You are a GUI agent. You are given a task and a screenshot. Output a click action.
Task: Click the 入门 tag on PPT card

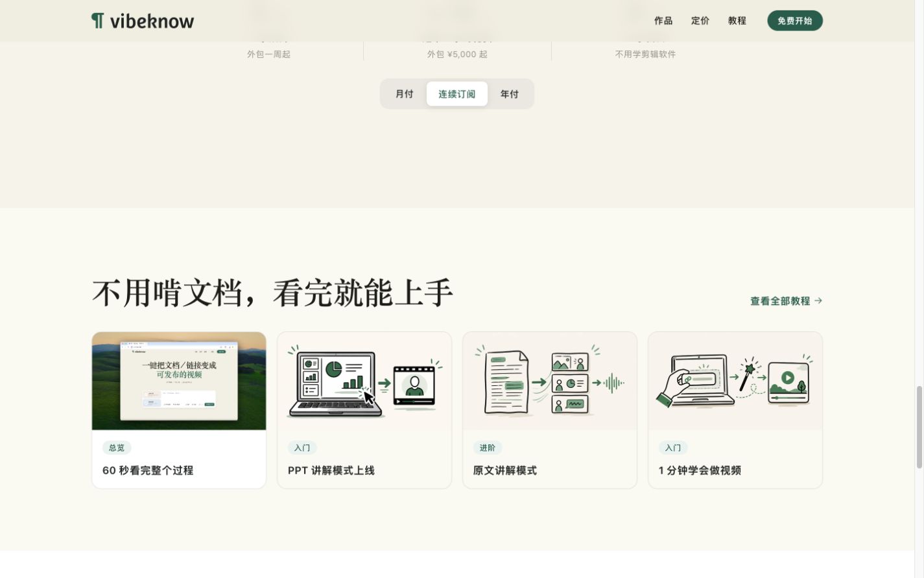(x=302, y=448)
